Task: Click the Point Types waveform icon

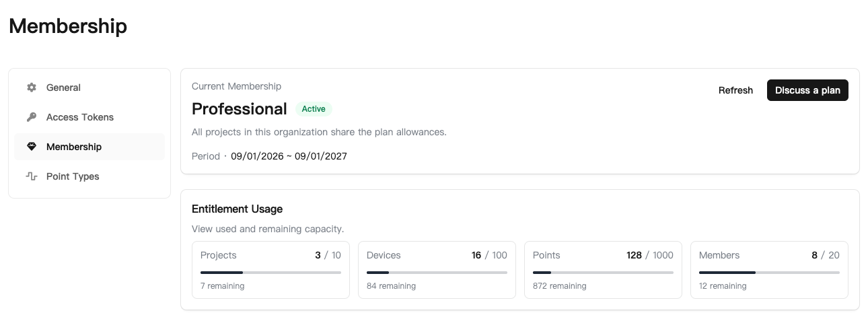Action: [31, 176]
